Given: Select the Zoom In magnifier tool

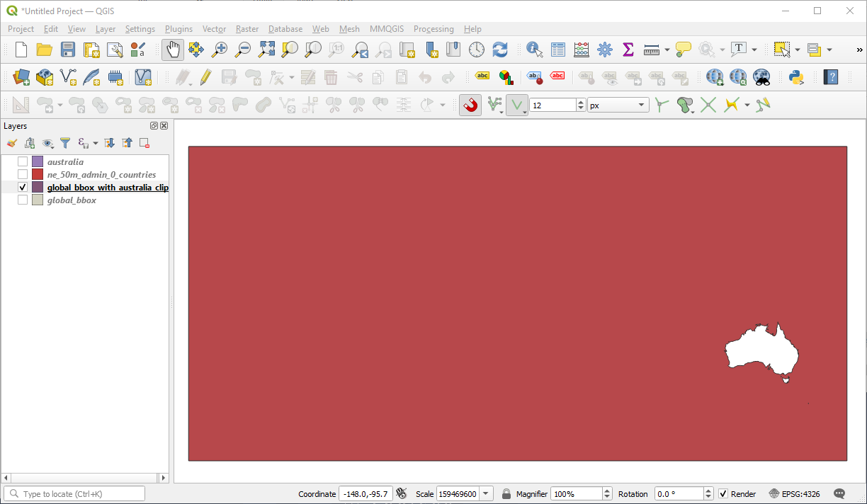Looking at the screenshot, I should click(x=220, y=50).
